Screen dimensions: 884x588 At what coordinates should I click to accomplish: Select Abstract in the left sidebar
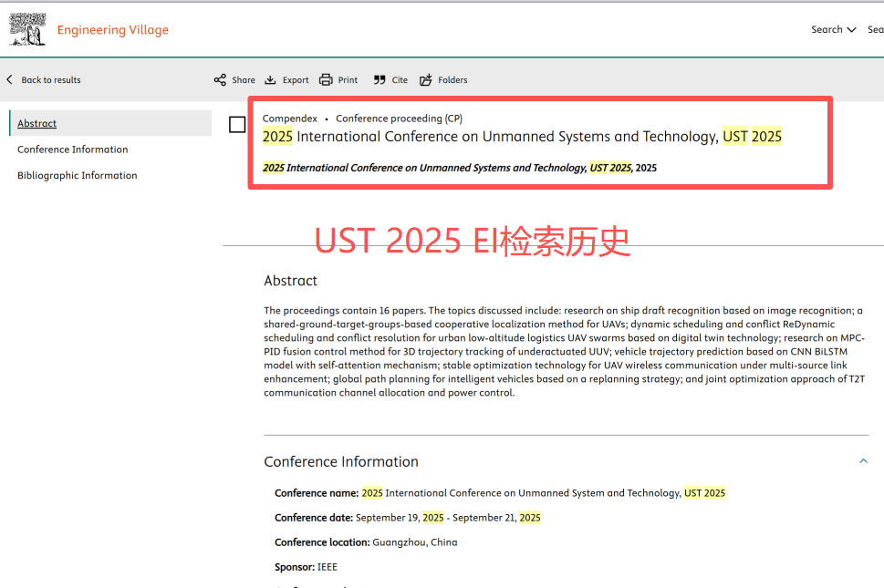point(36,123)
